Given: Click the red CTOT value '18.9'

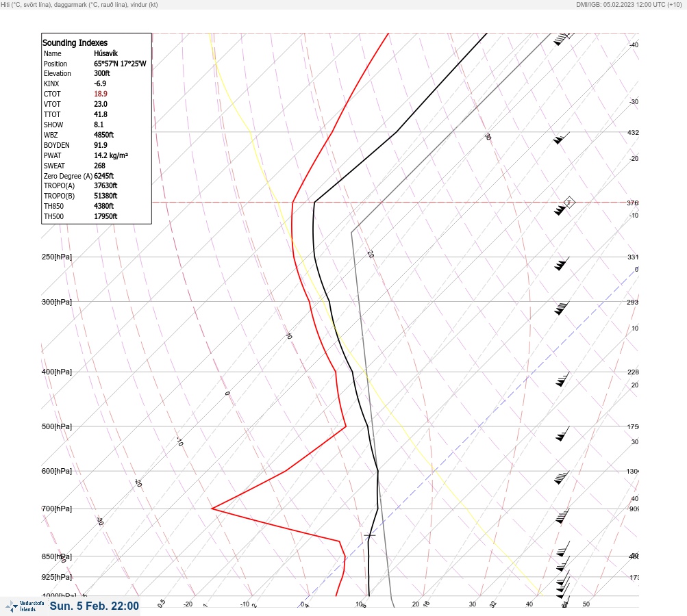Looking at the screenshot, I should tap(100, 94).
